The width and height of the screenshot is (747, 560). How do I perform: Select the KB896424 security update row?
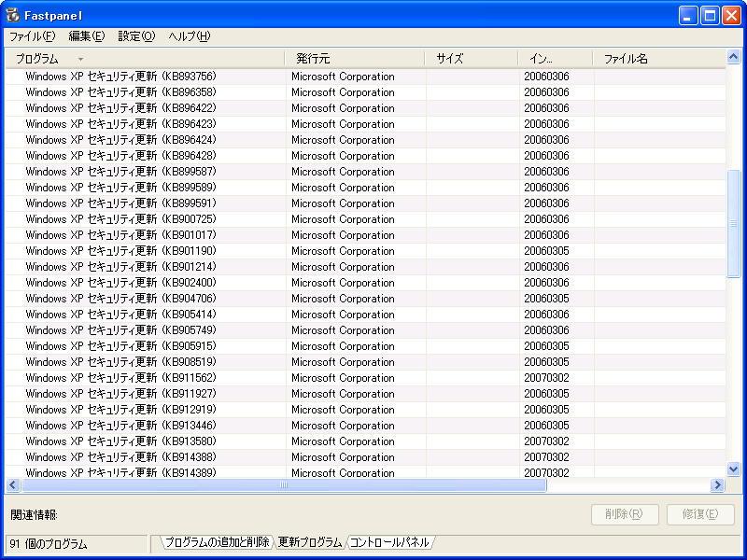pos(365,140)
